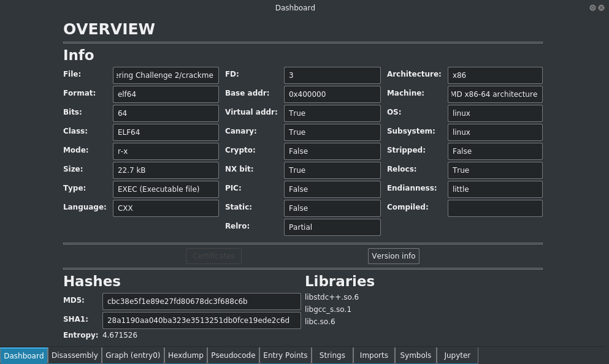Click the Virtual addr value field

[x=332, y=113]
